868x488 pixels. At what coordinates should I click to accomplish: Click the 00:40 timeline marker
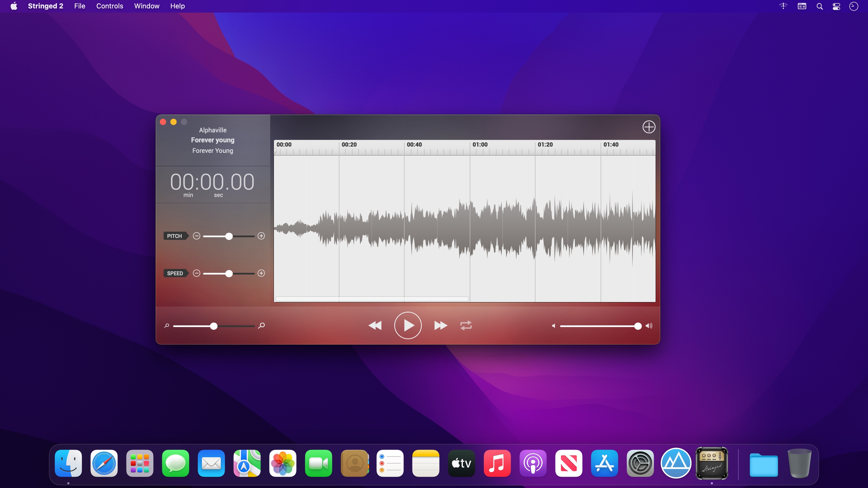pyautogui.click(x=414, y=144)
